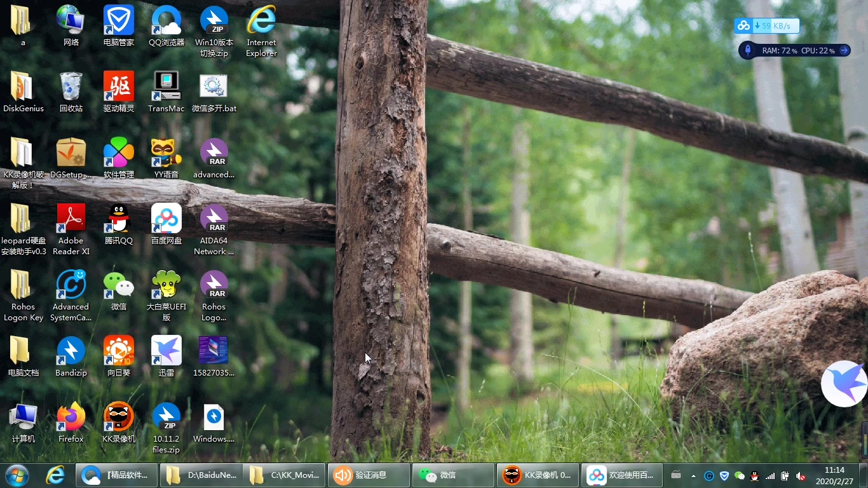Click the muted volume tray icon
This screenshot has width=868, height=488.
[801, 475]
